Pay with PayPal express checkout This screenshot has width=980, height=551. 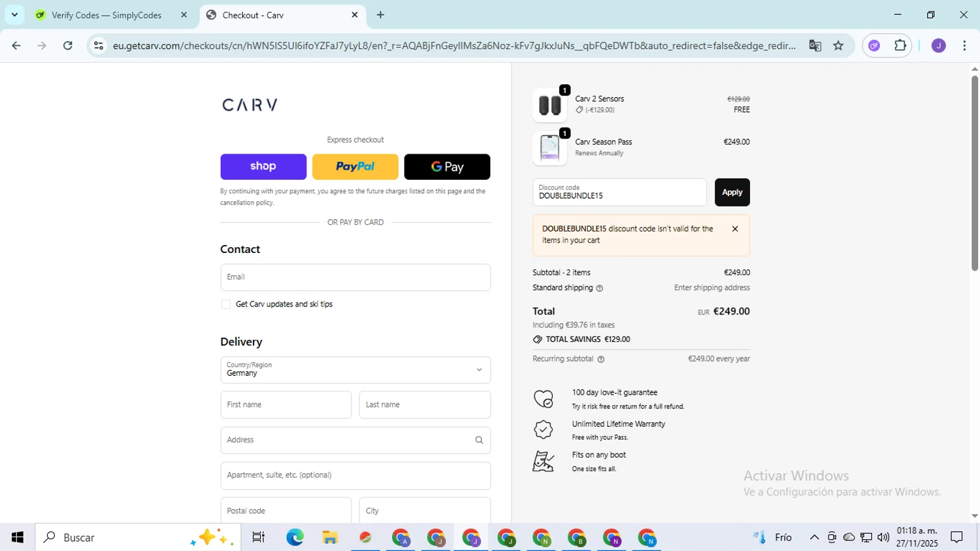[x=355, y=167]
